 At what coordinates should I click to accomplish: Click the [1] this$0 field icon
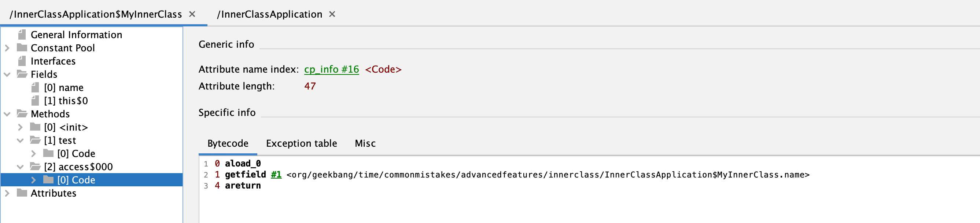click(35, 101)
